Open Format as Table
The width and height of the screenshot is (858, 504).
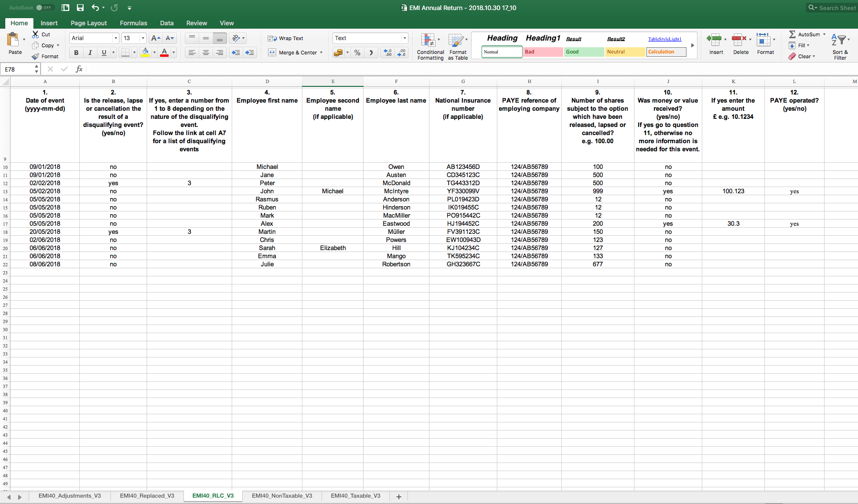tap(458, 46)
